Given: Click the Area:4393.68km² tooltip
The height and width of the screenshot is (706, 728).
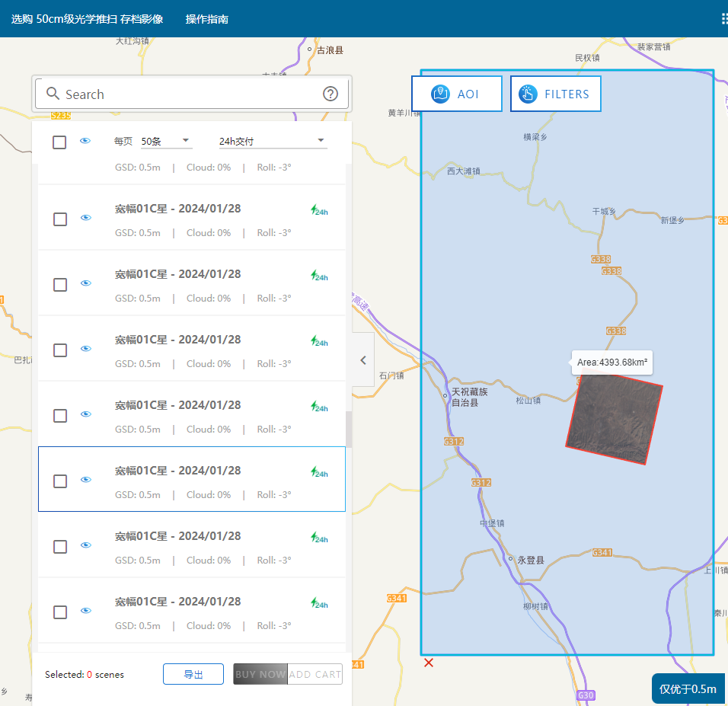Looking at the screenshot, I should click(x=612, y=363).
